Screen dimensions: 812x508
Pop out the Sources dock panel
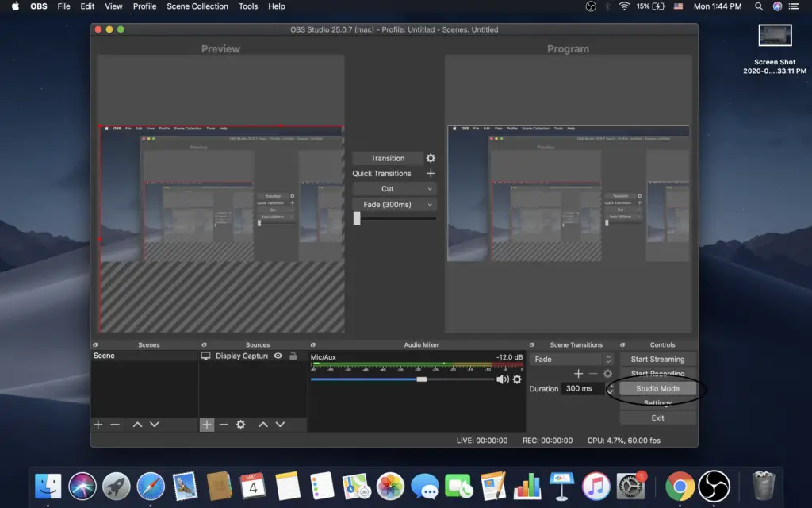coord(204,344)
